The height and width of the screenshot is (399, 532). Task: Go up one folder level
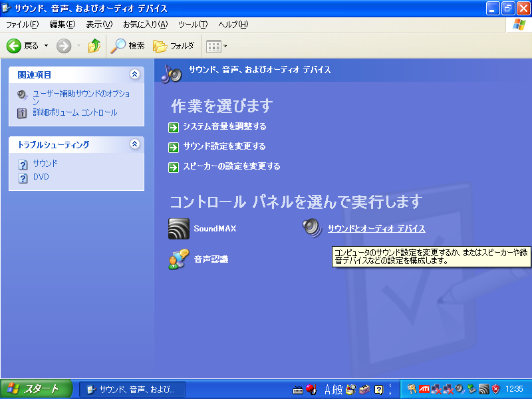(94, 46)
